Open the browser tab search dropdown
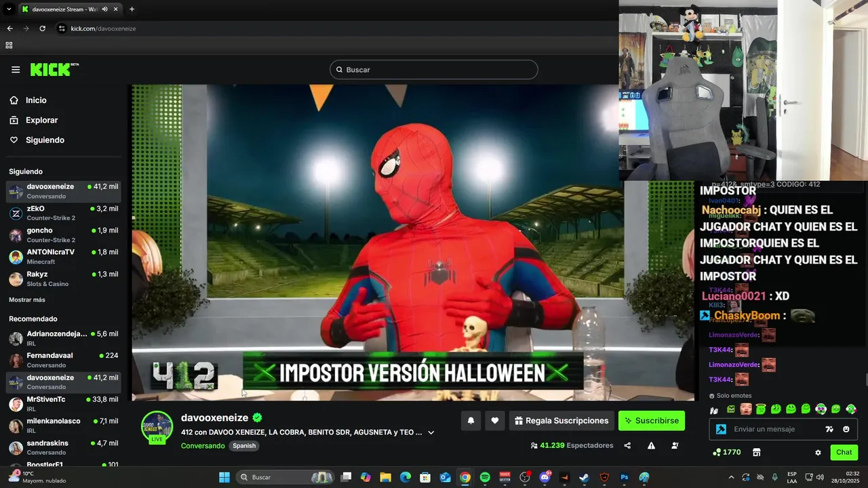This screenshot has height=488, width=868. tap(9, 9)
